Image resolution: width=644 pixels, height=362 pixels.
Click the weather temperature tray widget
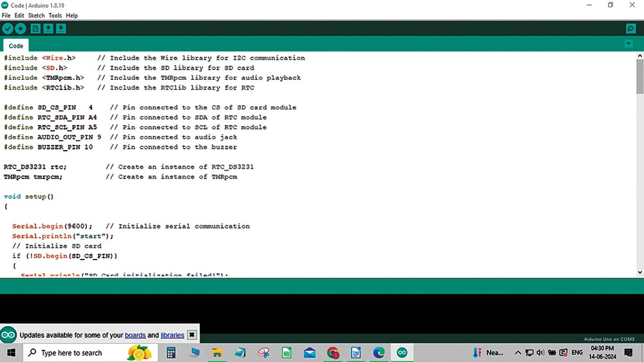[488, 352]
